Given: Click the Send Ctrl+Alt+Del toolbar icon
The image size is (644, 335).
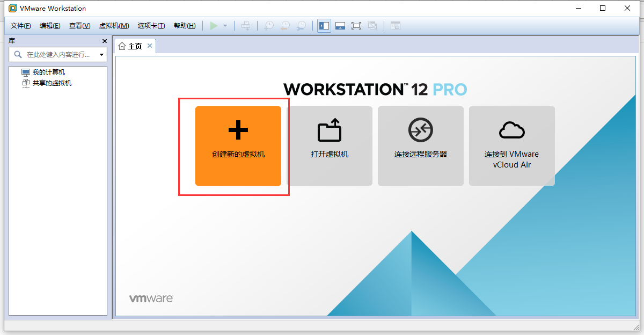Looking at the screenshot, I should click(x=246, y=26).
